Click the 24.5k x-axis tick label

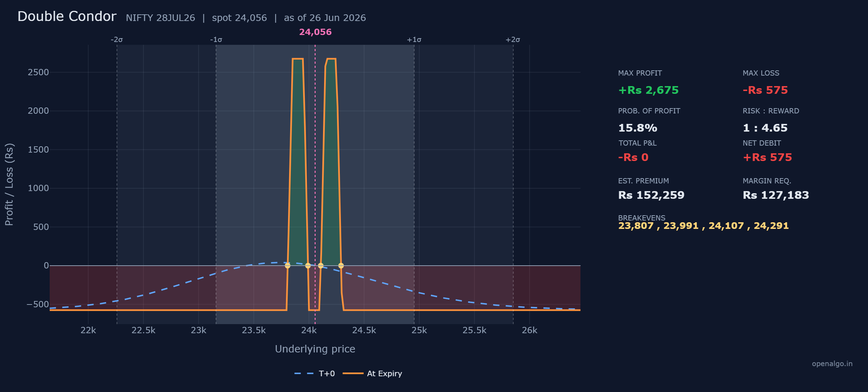point(364,330)
